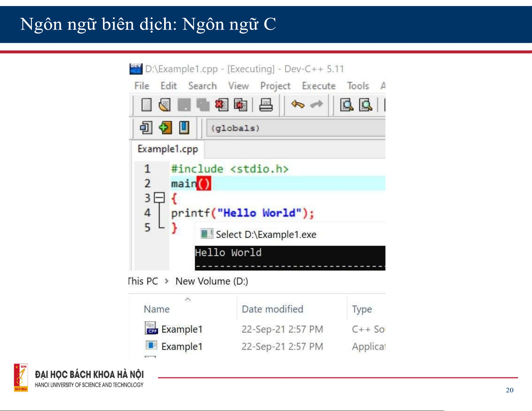
Task: Click the sort arrow above Name column
Action: [188, 299]
